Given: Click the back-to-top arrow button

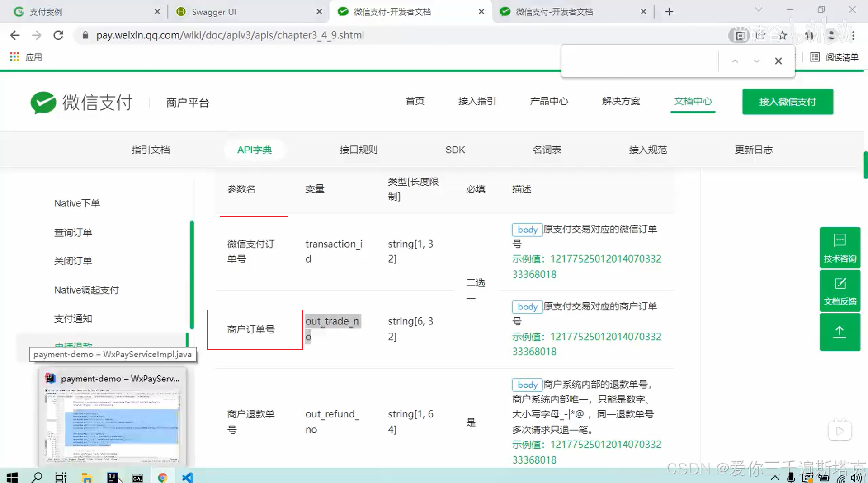Looking at the screenshot, I should (840, 332).
